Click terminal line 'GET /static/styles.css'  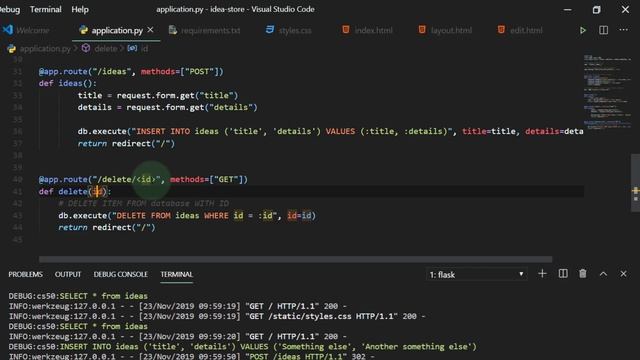[217, 316]
